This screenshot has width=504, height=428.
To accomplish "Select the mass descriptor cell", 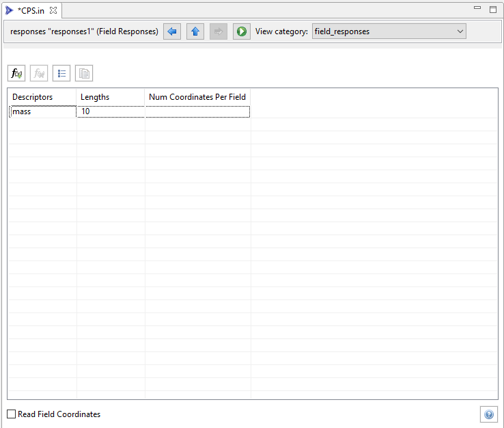I will (x=43, y=111).
